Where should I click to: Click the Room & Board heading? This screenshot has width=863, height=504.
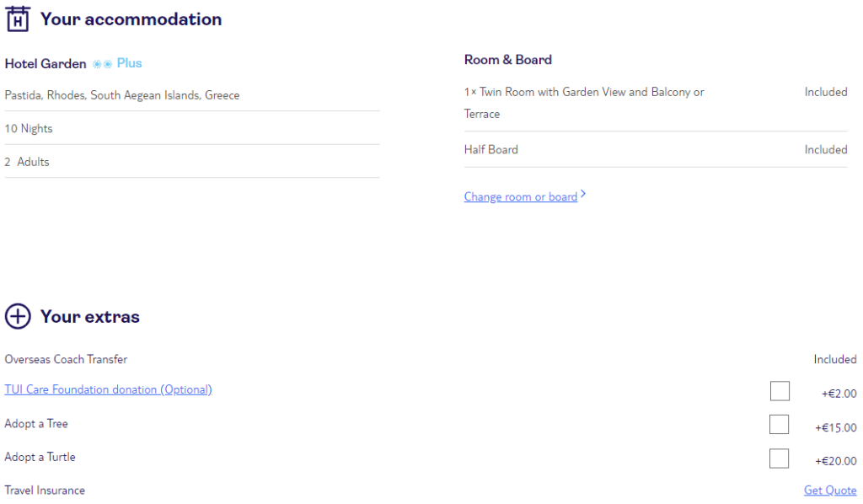coord(508,60)
